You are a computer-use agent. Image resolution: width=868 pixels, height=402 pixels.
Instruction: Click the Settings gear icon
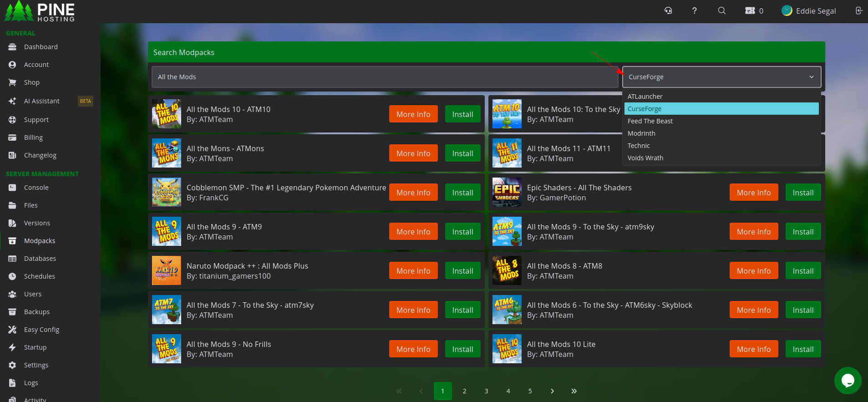tap(12, 365)
